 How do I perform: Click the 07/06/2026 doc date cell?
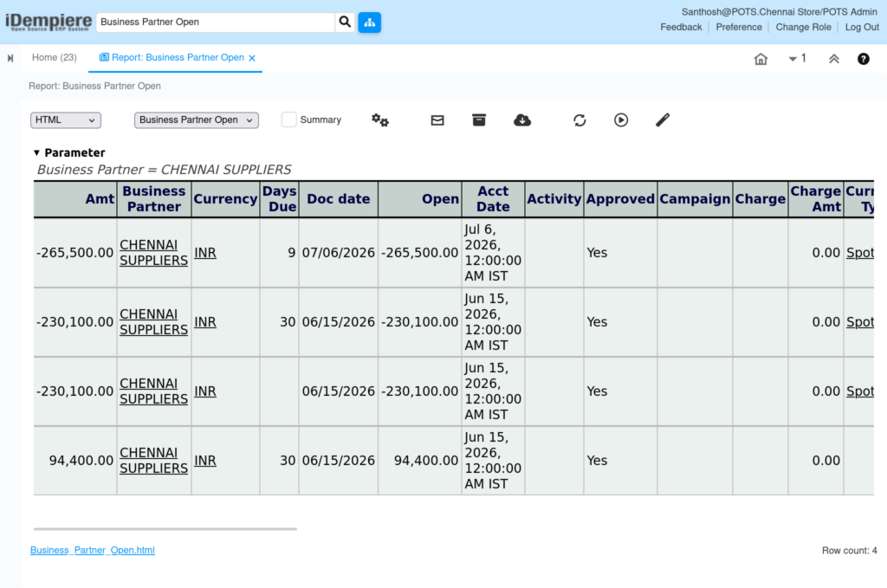339,253
